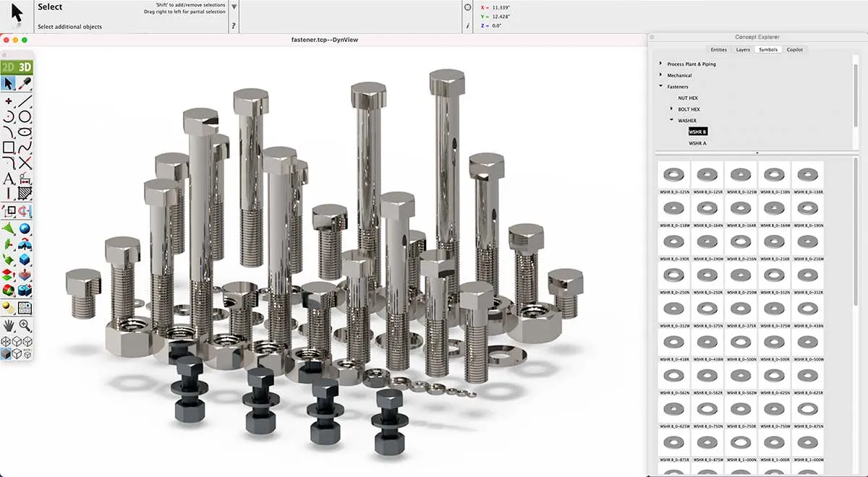868x477 pixels.
Task: Choose the pan hand tool
Action: [9, 326]
